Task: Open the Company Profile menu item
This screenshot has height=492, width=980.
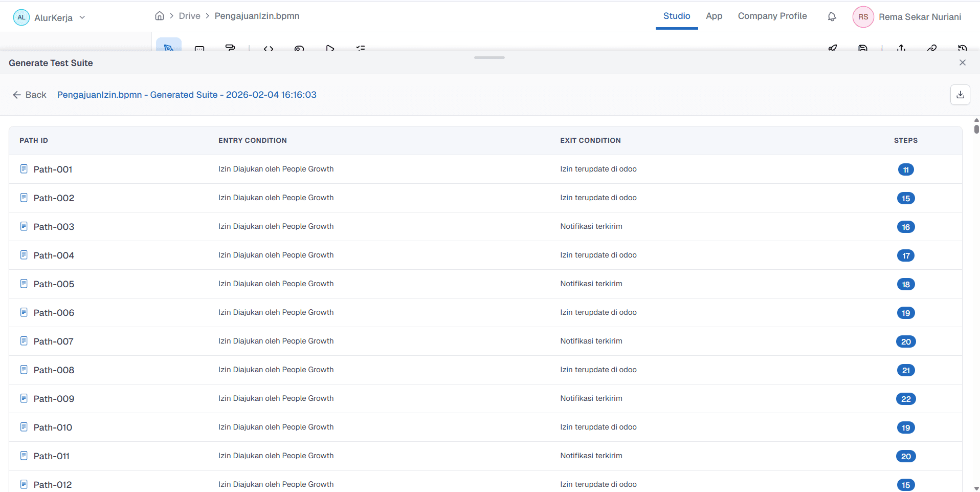Action: coord(772,16)
